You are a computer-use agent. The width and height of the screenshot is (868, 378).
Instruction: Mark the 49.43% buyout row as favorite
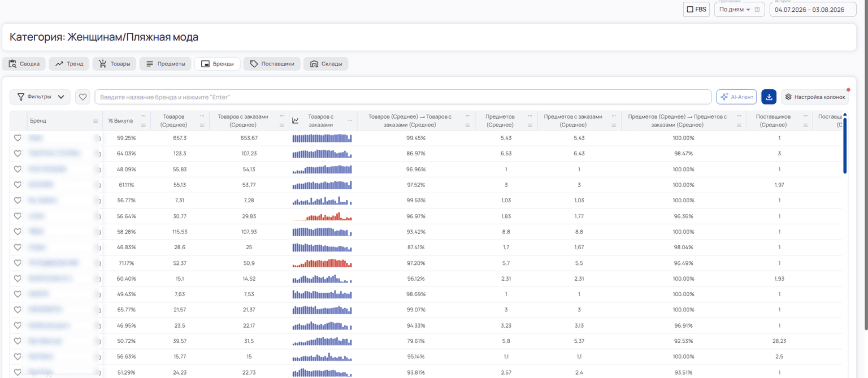pos(18,294)
